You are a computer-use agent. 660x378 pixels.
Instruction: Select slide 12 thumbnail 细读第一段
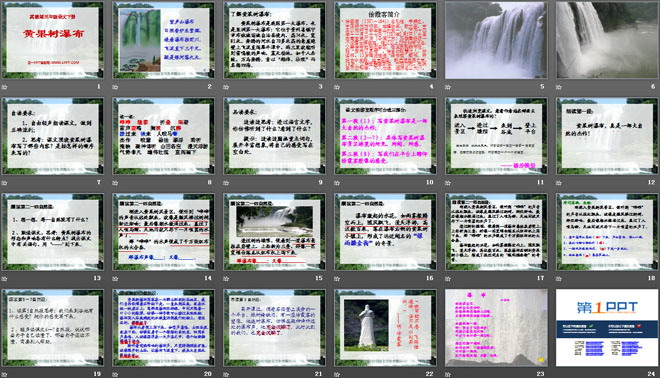(x=607, y=136)
